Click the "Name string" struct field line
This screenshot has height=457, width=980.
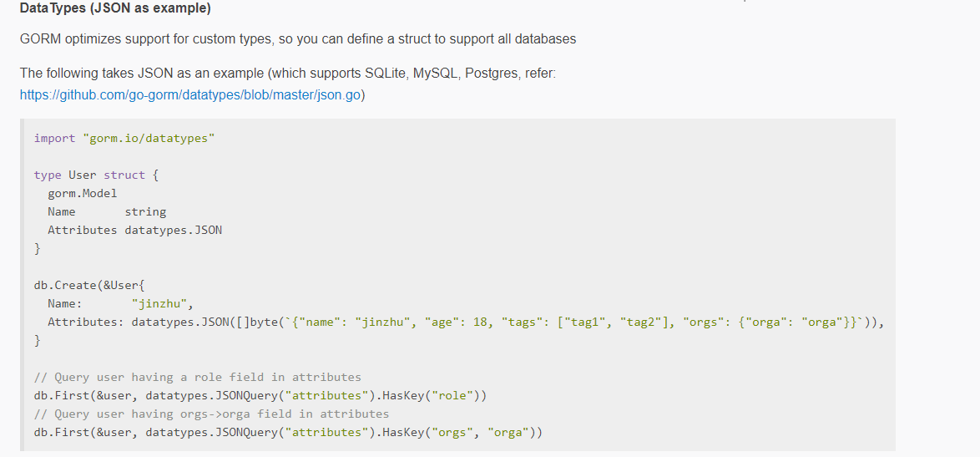tap(106, 211)
